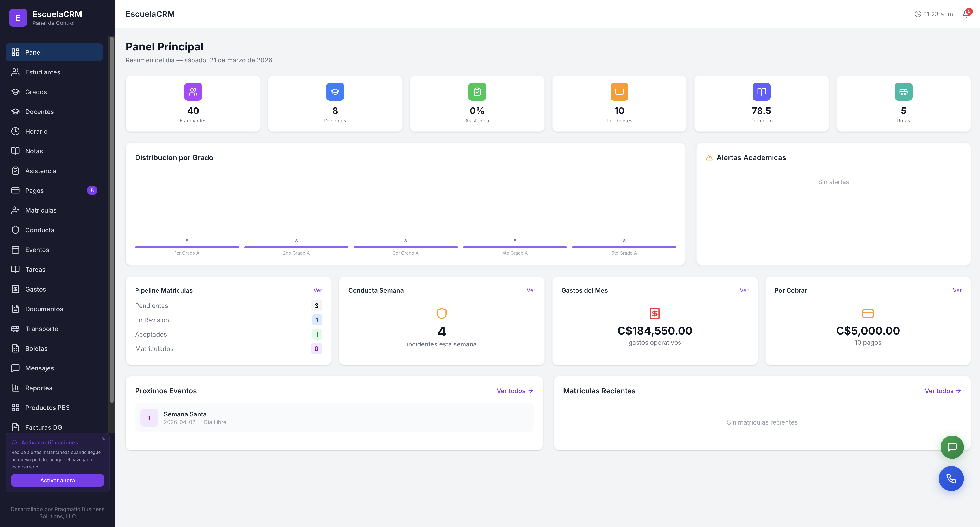Click the Rutas bus stat card icon
The image size is (980, 527).
[x=903, y=91]
